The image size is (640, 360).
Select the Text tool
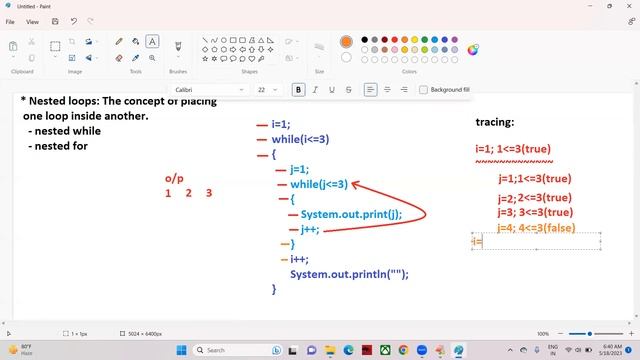click(x=152, y=41)
